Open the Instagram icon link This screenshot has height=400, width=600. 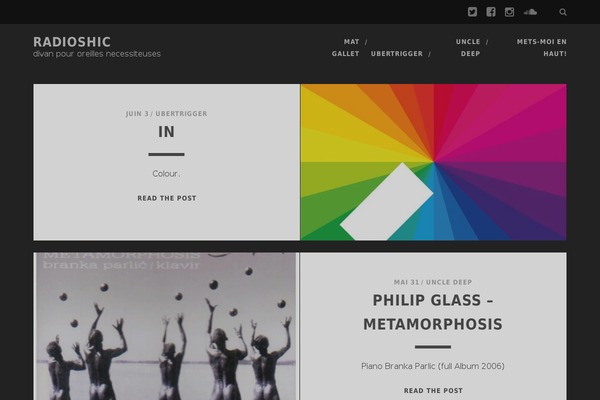click(509, 12)
